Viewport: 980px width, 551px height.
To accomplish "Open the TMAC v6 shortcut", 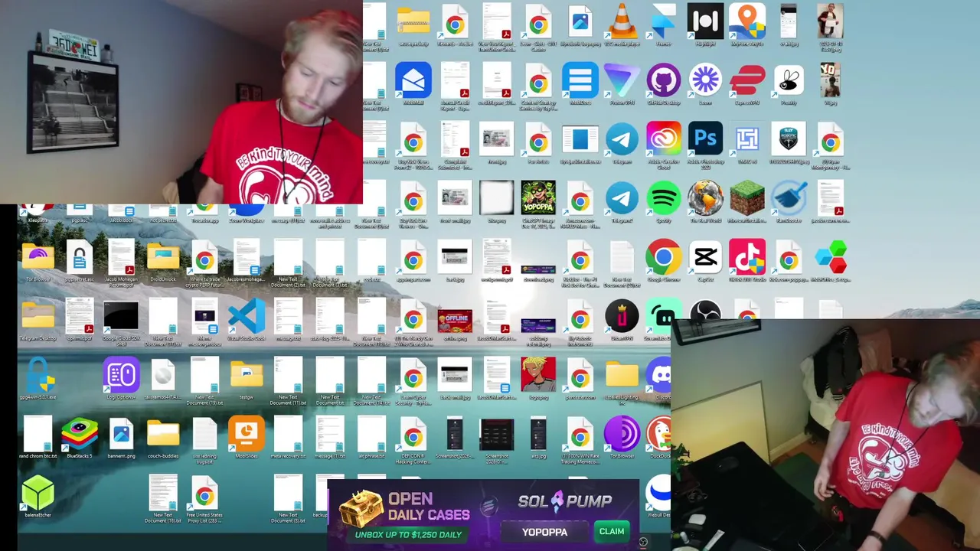I will 746,140.
